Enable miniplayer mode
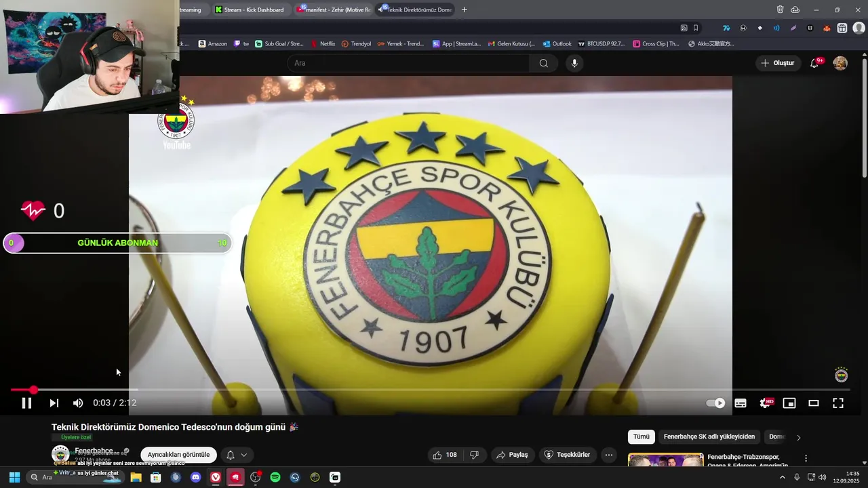The width and height of the screenshot is (868, 488). [789, 403]
